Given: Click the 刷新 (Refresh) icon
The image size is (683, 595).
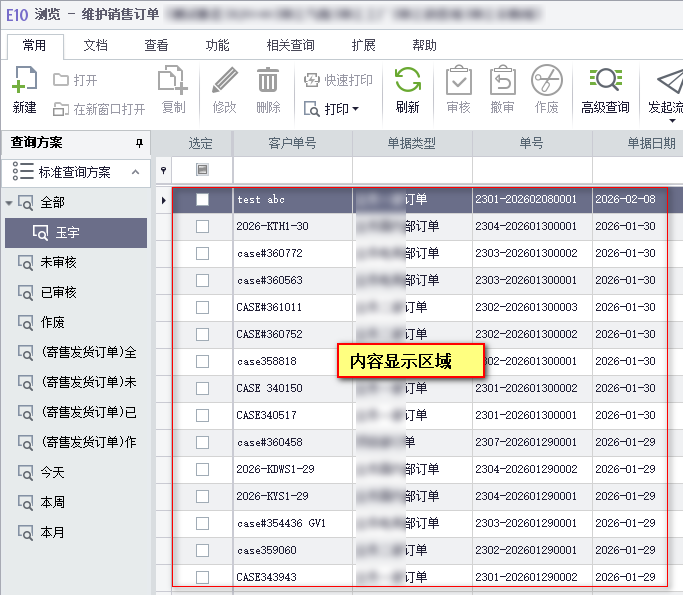Looking at the screenshot, I should [407, 82].
